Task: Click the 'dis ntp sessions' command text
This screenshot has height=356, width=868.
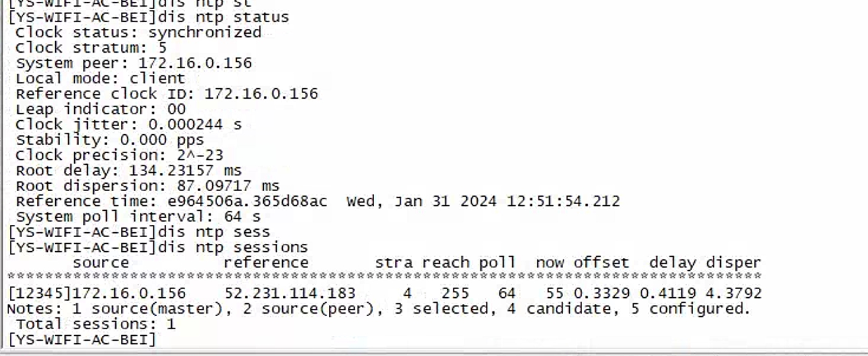Action: point(232,248)
